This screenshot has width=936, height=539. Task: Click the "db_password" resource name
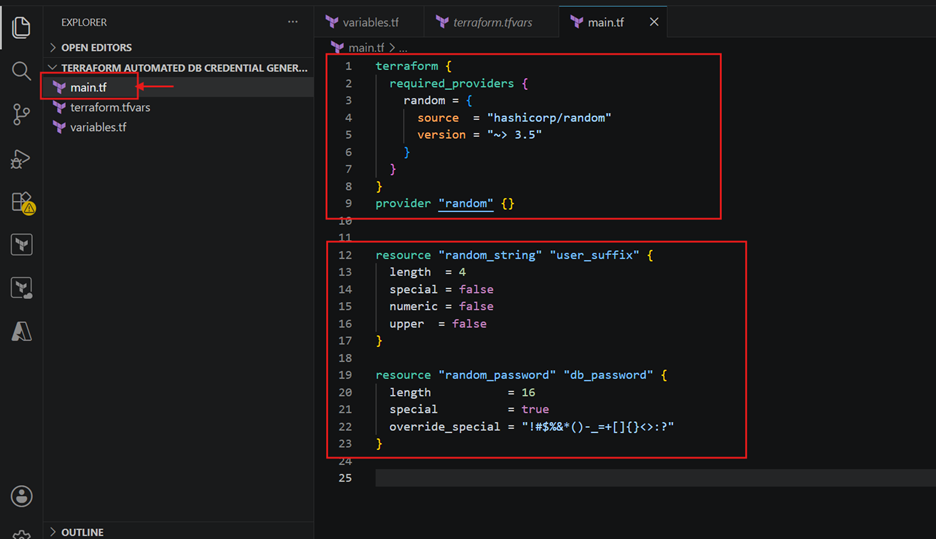tap(608, 375)
